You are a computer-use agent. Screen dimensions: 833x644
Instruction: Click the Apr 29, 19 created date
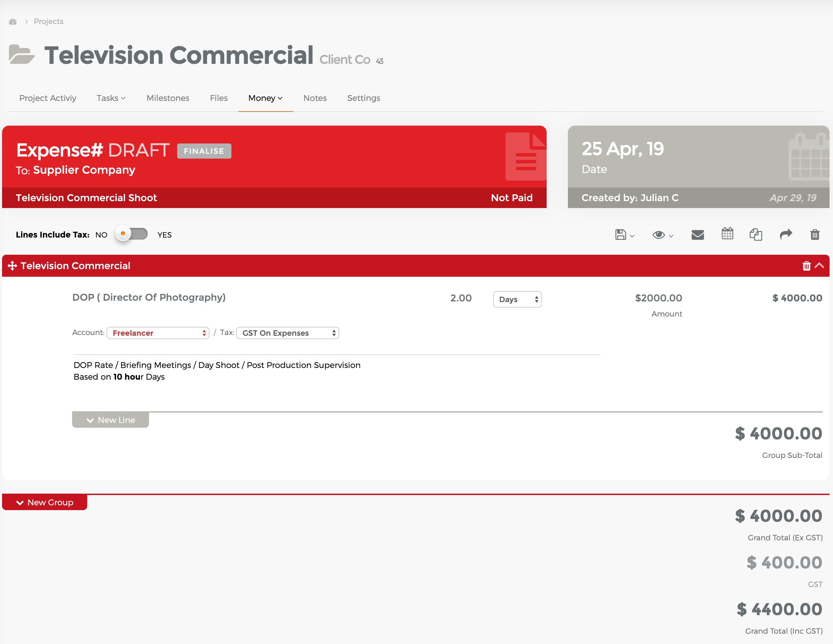(792, 197)
